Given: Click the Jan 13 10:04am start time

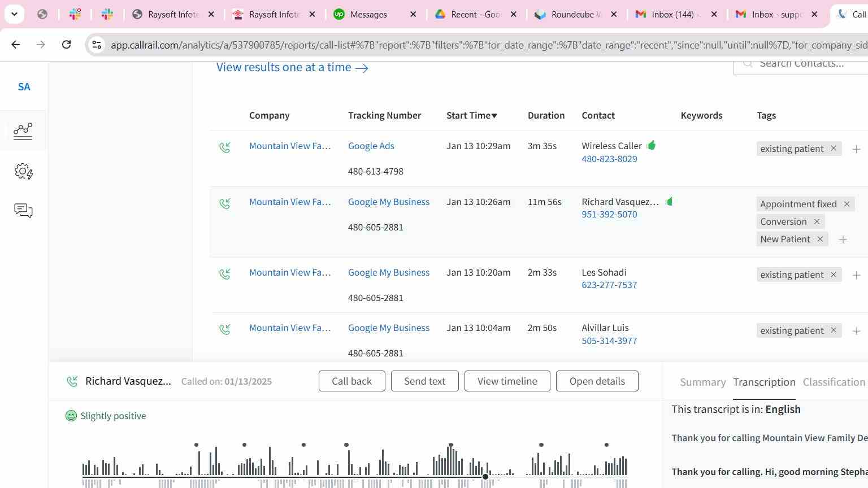Looking at the screenshot, I should pos(478,328).
